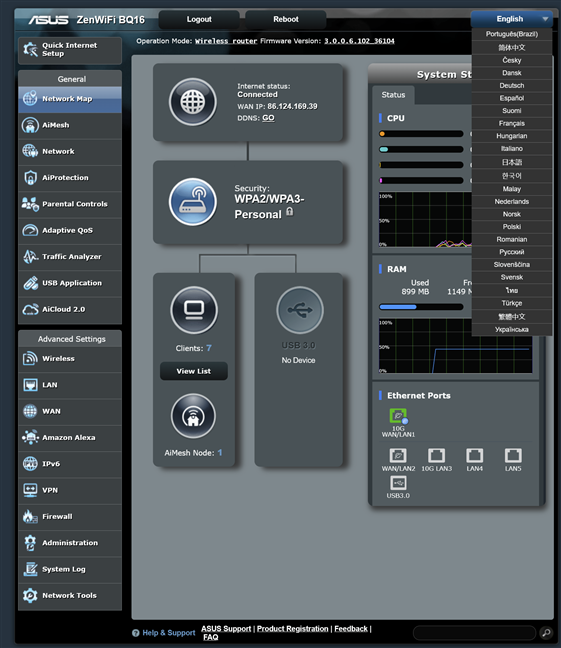Viewport: 561px width, 648px height.
Task: Click the Parental Controls icon
Action: [30, 204]
